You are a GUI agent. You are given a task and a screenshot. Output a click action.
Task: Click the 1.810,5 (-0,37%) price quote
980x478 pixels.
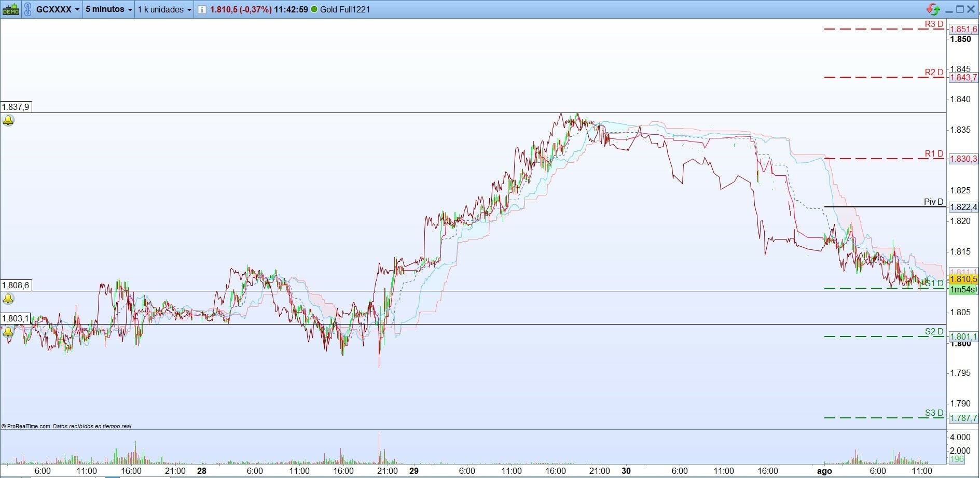pos(241,9)
